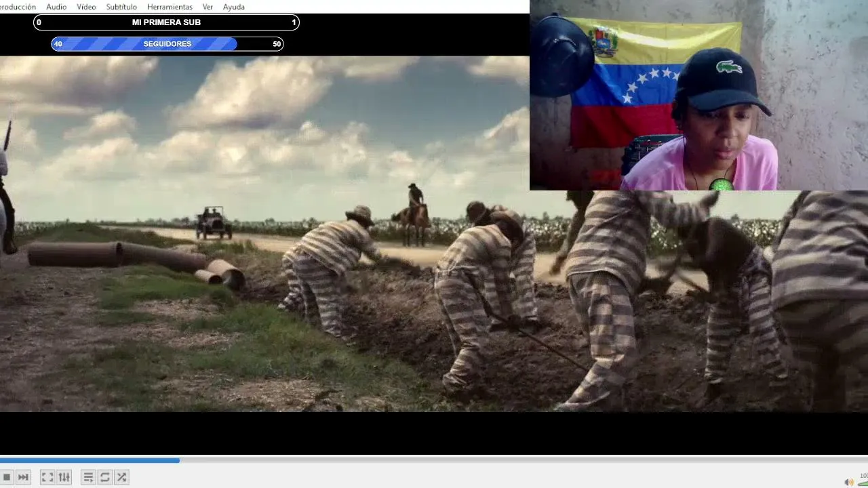Toggle loop repeat mode
868x488 pixels.
(105, 477)
